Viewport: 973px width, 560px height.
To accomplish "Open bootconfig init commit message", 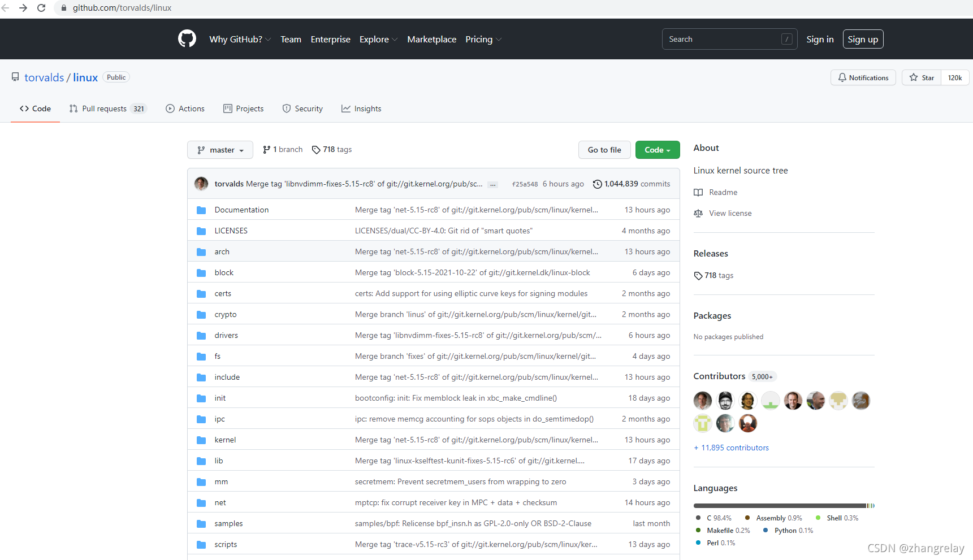I will point(456,398).
